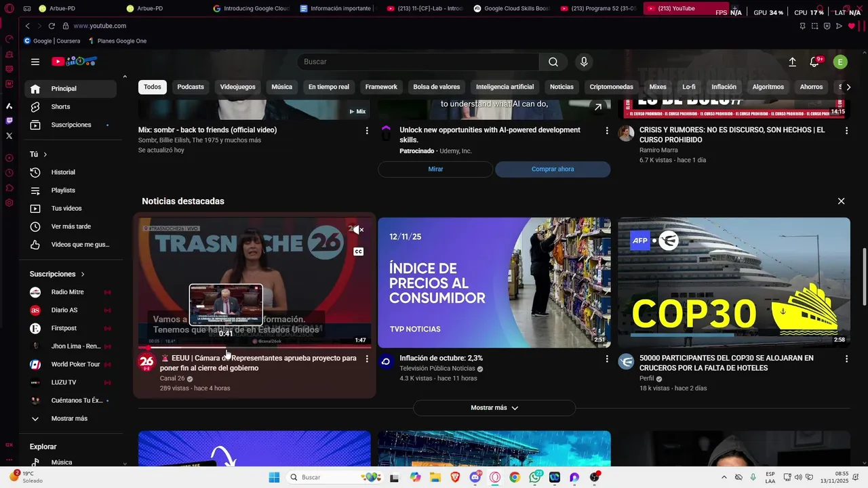Open the ÍNDICE DE PRECIOS thumbnail
This screenshot has height=488, width=868.
point(494,283)
